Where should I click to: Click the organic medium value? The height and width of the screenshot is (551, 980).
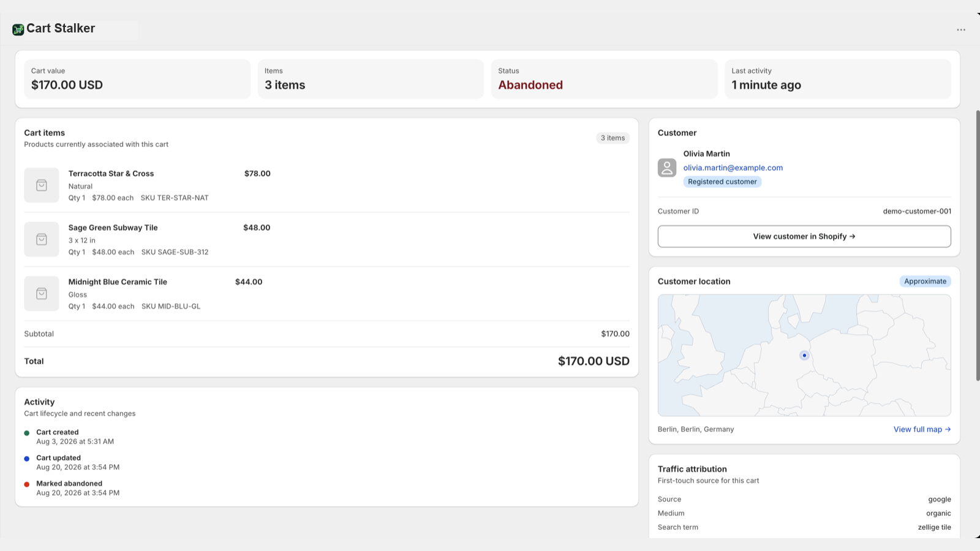tap(938, 514)
